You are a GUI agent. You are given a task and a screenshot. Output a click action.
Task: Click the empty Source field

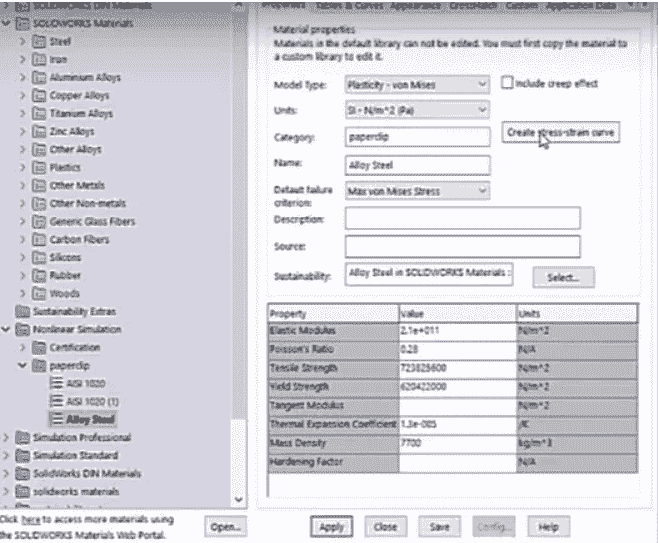click(462, 246)
